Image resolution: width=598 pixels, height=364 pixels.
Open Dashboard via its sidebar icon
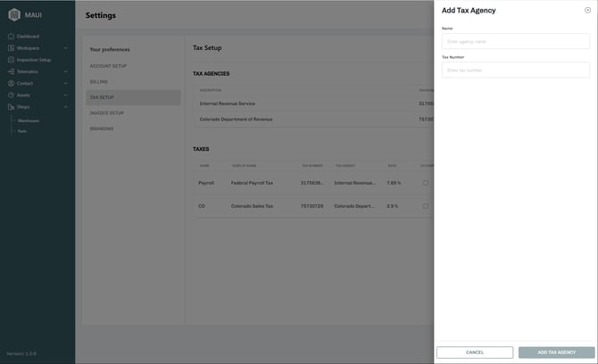[x=11, y=37]
